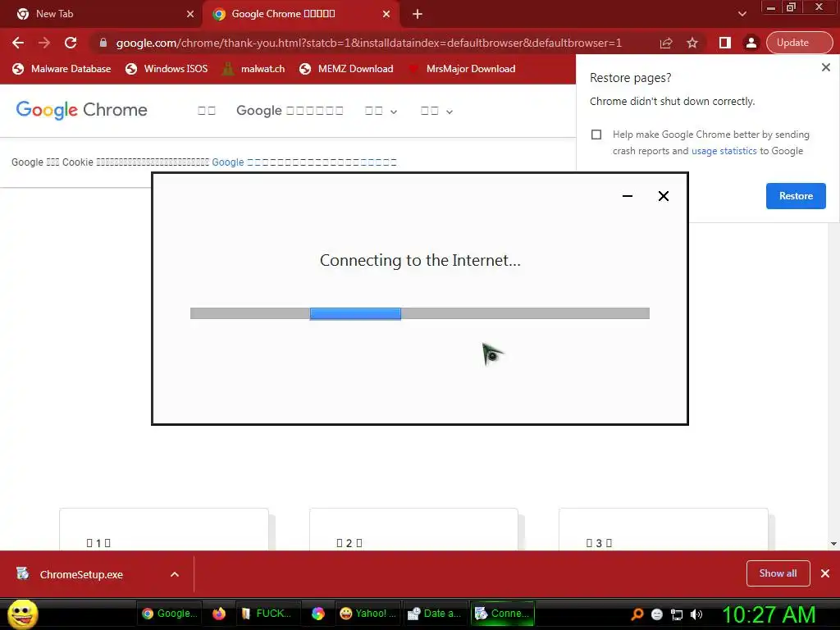Expand the tab search chevron
840x630 pixels.
pos(742,14)
